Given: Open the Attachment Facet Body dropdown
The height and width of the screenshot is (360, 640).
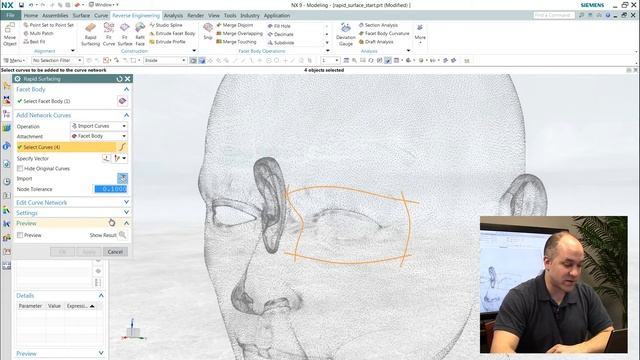Looking at the screenshot, I should pyautogui.click(x=99, y=136).
